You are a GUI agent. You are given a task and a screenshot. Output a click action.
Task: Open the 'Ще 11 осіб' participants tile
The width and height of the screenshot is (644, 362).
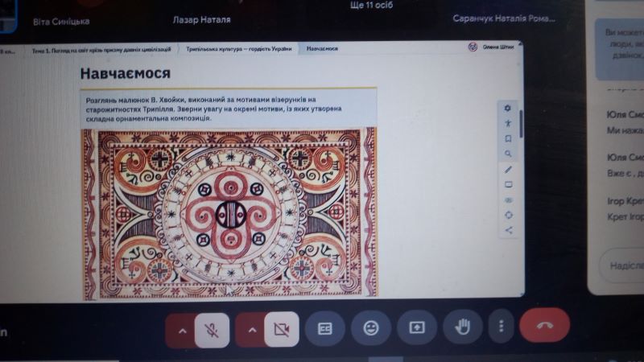pos(371,6)
